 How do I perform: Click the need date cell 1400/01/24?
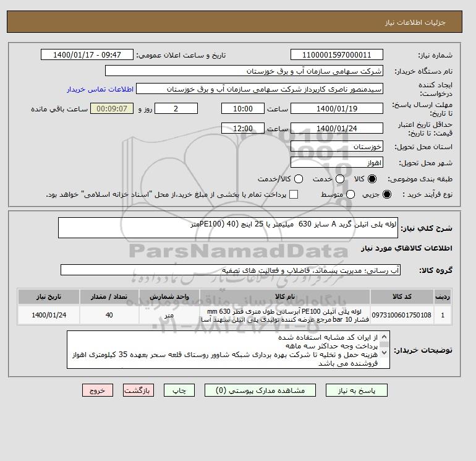point(49,315)
